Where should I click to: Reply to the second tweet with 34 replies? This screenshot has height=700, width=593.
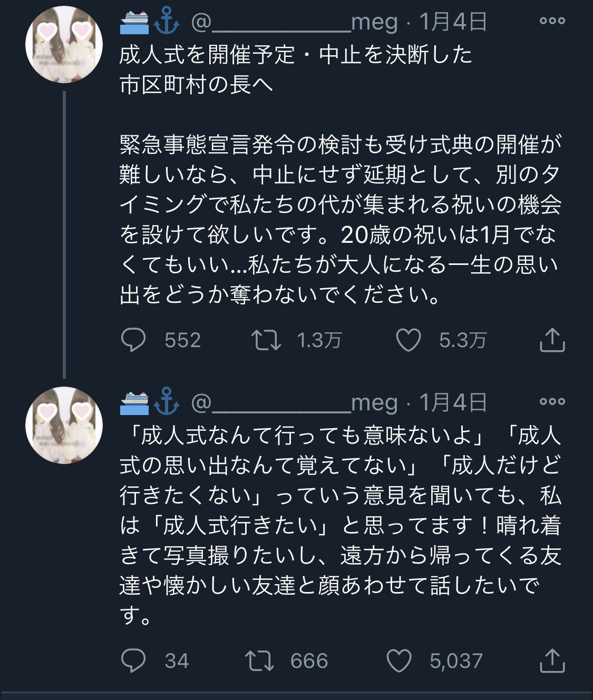[x=133, y=660]
